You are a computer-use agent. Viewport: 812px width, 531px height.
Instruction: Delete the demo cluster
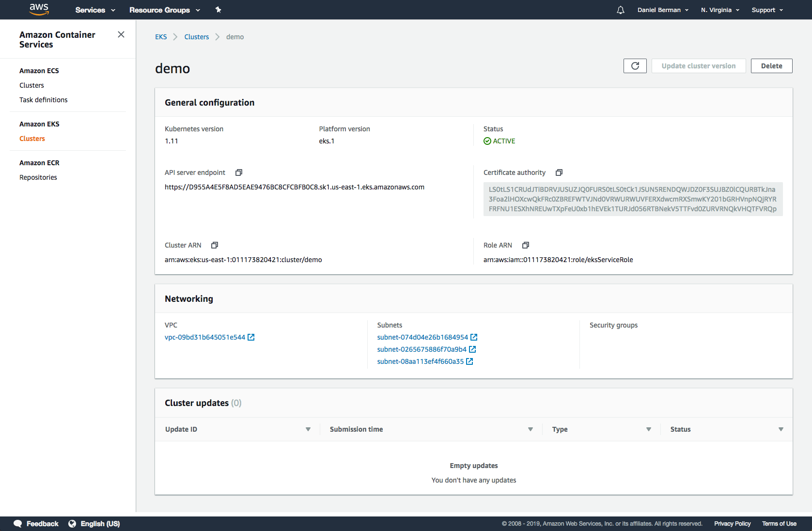[771, 66]
